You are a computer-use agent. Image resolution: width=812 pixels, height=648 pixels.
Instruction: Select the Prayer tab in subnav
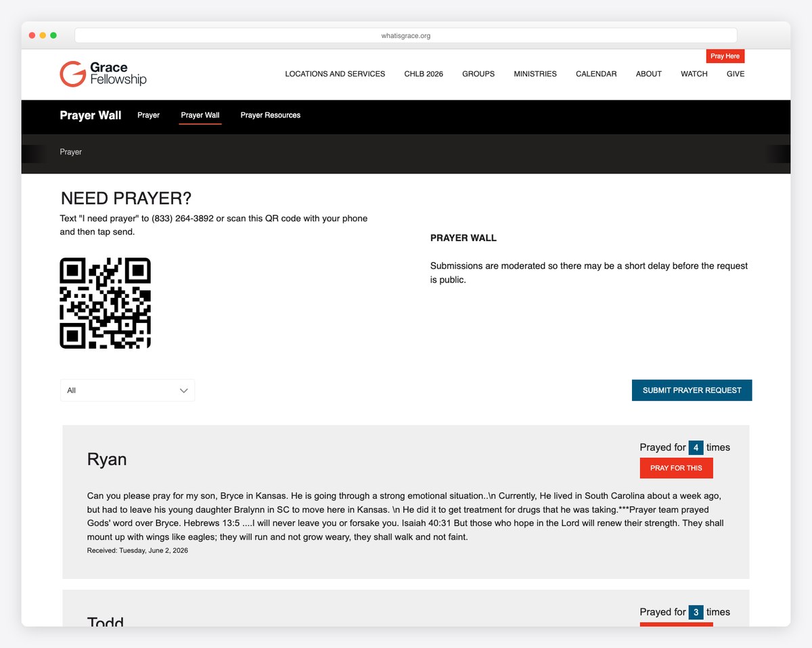148,115
